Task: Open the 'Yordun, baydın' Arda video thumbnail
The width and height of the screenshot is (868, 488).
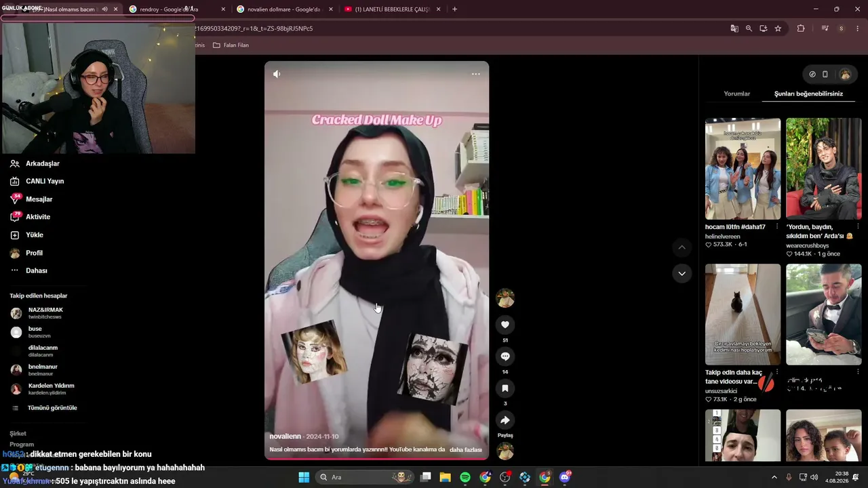Action: (x=823, y=169)
